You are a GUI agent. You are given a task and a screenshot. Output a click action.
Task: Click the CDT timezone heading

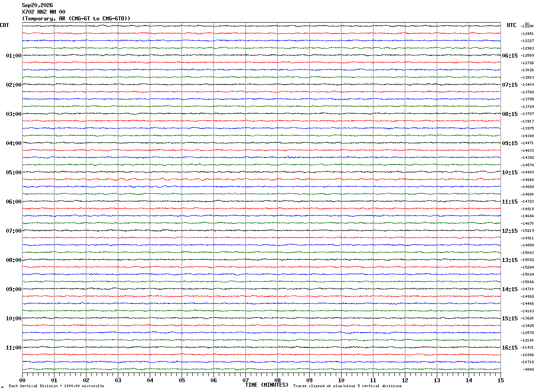pyautogui.click(x=4, y=25)
